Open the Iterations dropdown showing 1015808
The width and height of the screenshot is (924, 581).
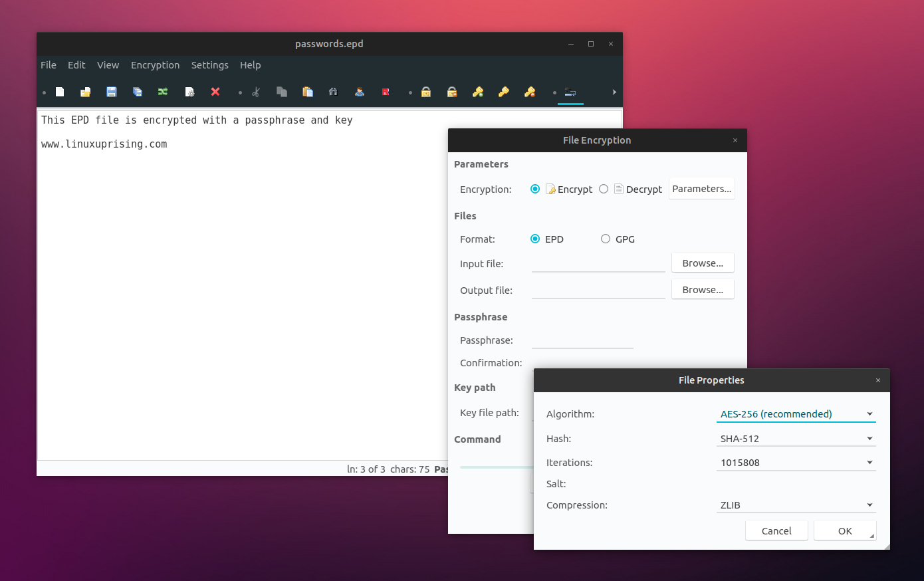796,462
